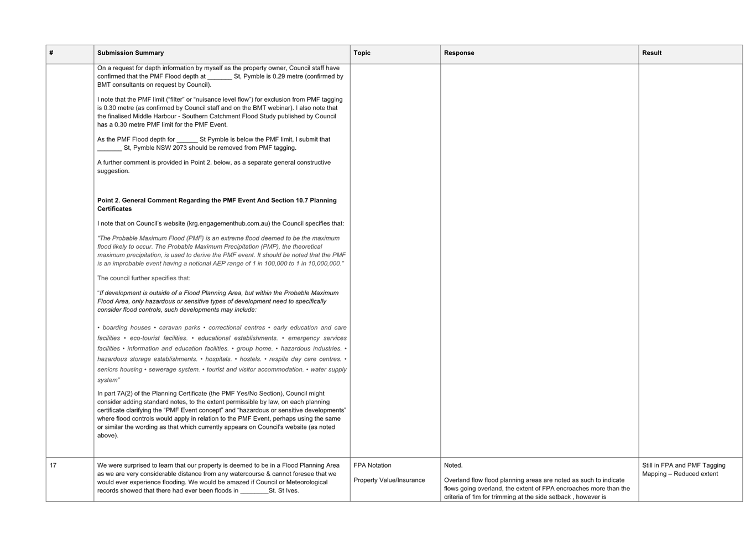Click the quote starting 'If development is outside'
Image resolution: width=756 pixels, height=534 pixels.
click(218, 302)
